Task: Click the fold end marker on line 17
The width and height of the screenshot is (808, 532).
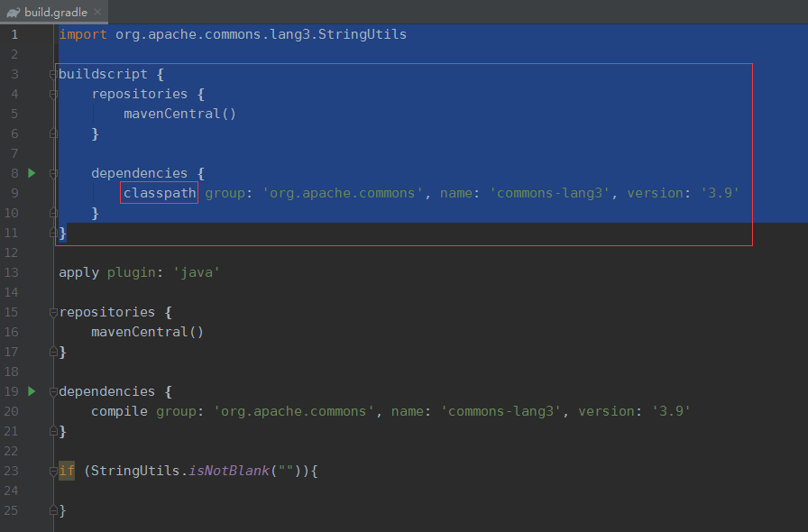Action: coord(54,352)
